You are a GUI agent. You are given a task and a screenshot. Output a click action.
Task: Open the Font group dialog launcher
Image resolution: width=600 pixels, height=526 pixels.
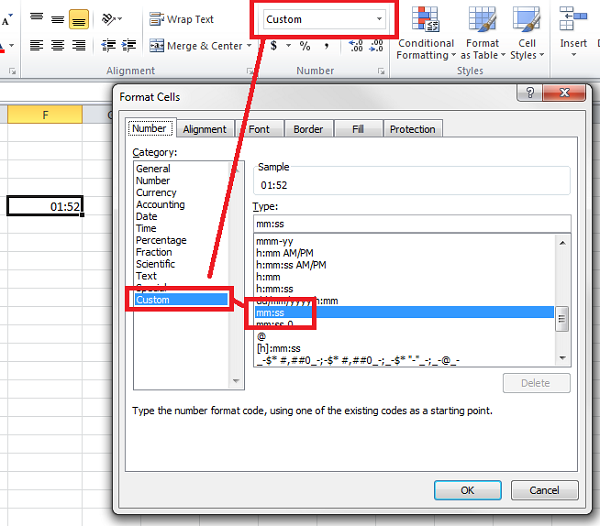(13, 71)
